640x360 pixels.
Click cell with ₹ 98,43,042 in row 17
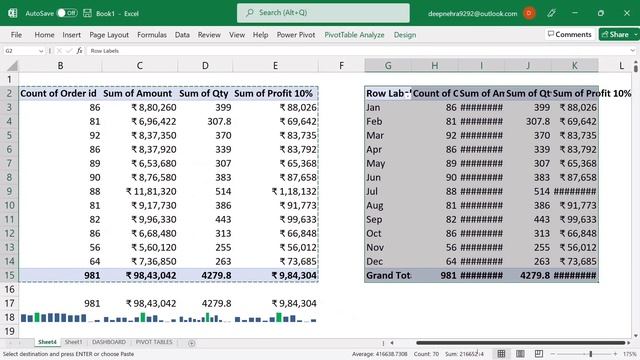(139, 303)
